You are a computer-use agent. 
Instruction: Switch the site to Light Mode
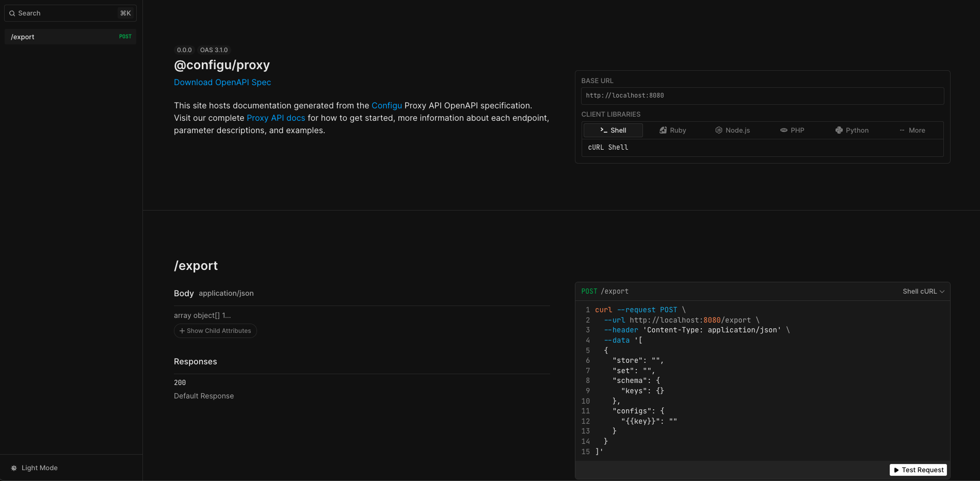[x=39, y=468]
